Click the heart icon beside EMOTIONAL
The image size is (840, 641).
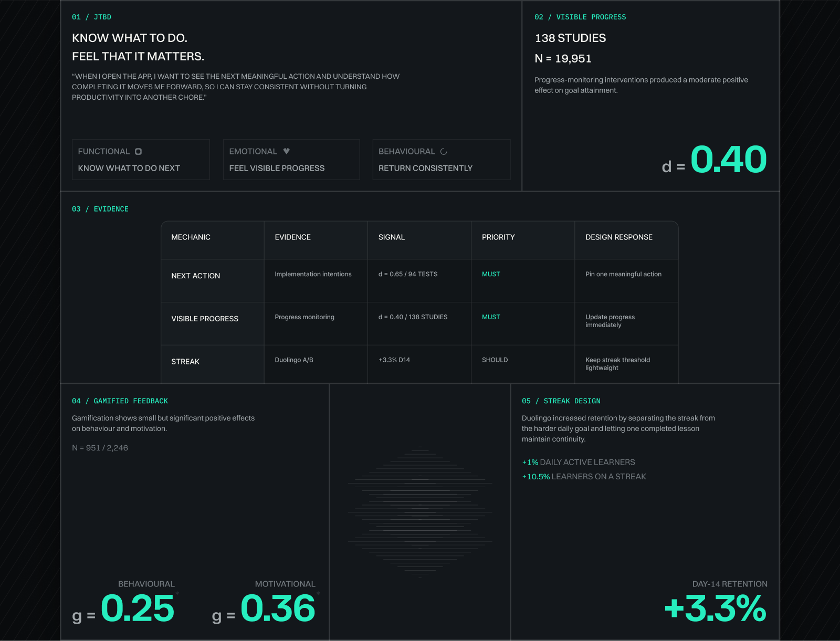point(286,151)
